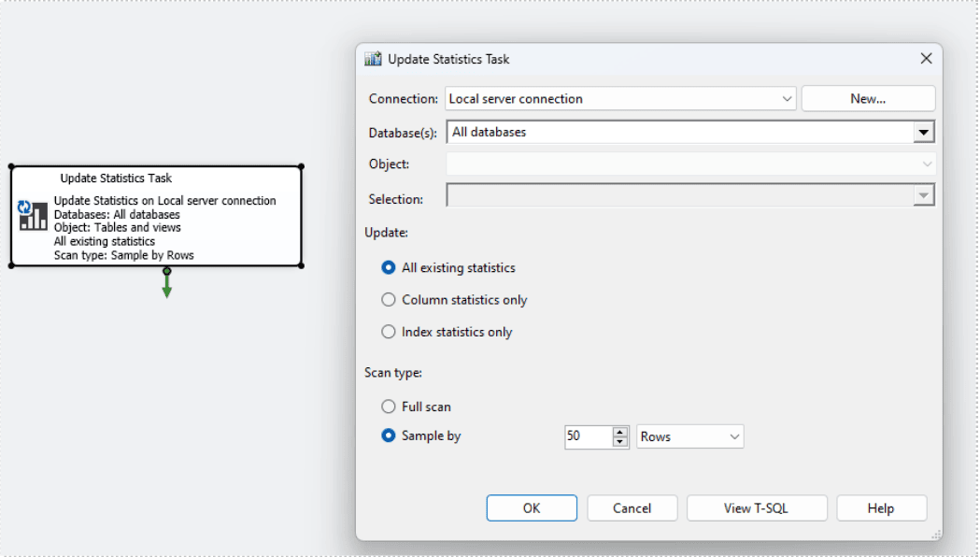This screenshot has width=980, height=557.
Task: Click the Cancel button
Action: pos(632,508)
